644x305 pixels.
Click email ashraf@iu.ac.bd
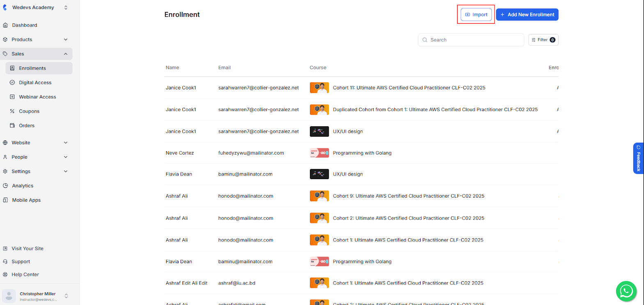pyautogui.click(x=236, y=283)
